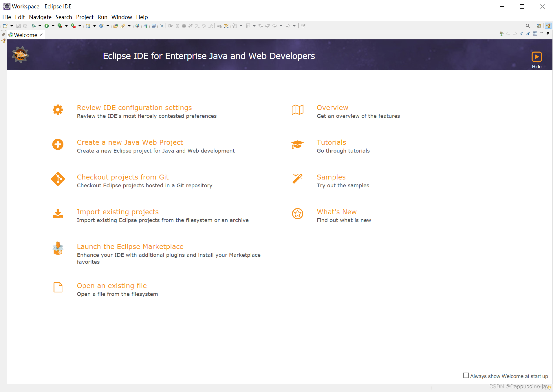This screenshot has height=392, width=553.
Task: Expand the Debug configurations dropdown arrow
Action: (x=40, y=26)
